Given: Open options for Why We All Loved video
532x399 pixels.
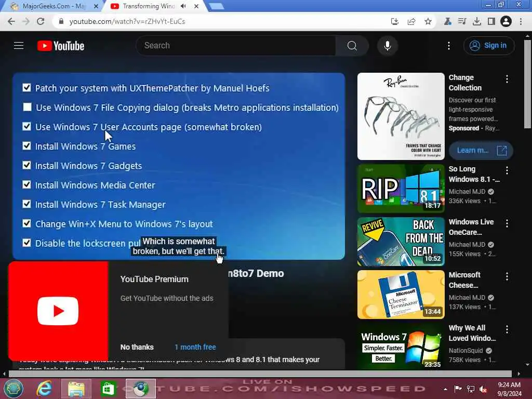Looking at the screenshot, I should coord(507,329).
